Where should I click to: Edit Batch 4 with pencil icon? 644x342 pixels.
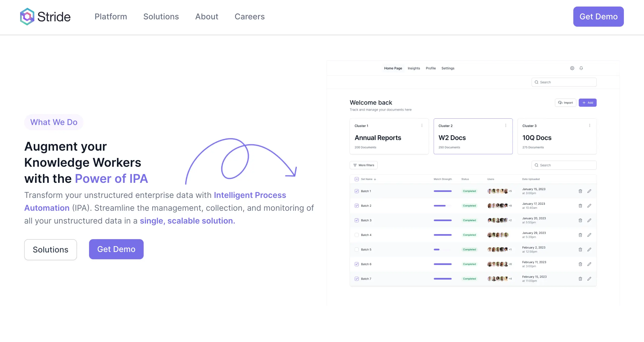click(x=589, y=235)
